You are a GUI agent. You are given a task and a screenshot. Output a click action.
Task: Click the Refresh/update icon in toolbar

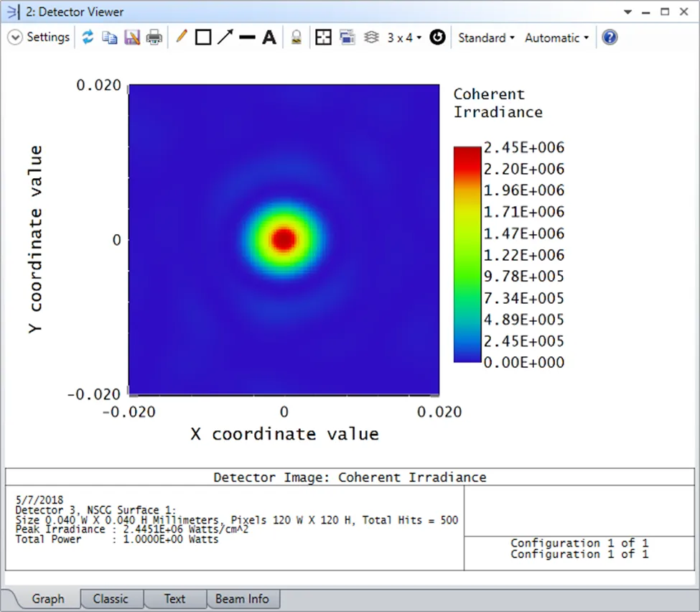pos(88,37)
